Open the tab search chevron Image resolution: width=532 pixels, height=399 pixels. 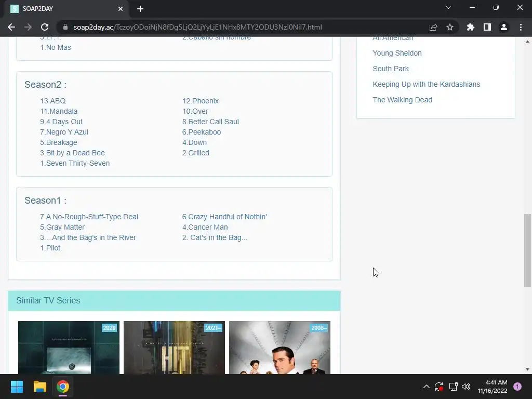tap(448, 7)
